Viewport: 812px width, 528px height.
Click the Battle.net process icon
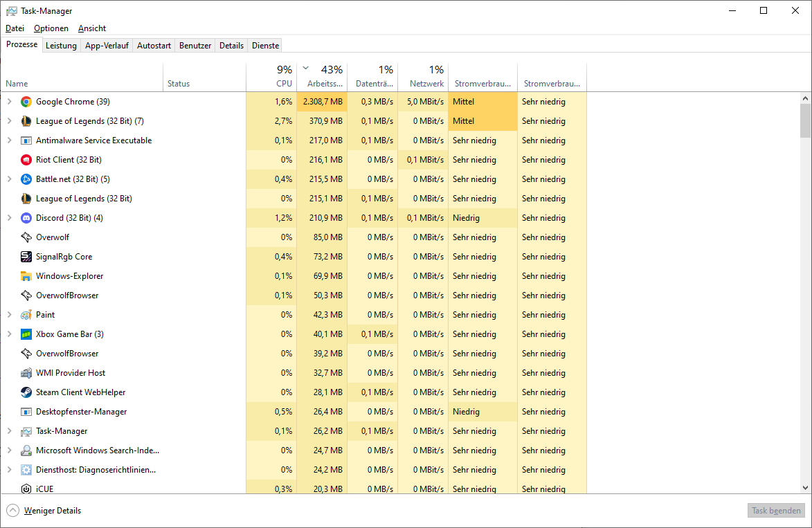tap(26, 179)
